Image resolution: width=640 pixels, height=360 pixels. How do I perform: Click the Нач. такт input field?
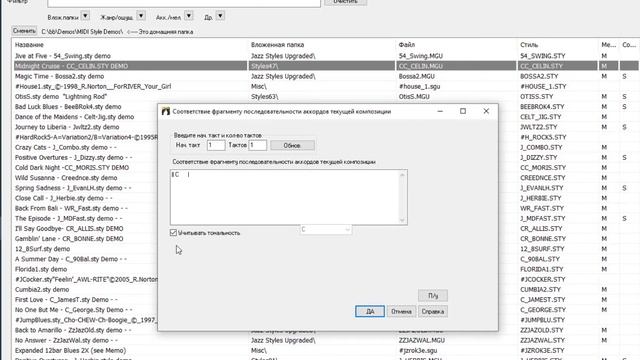click(x=216, y=145)
